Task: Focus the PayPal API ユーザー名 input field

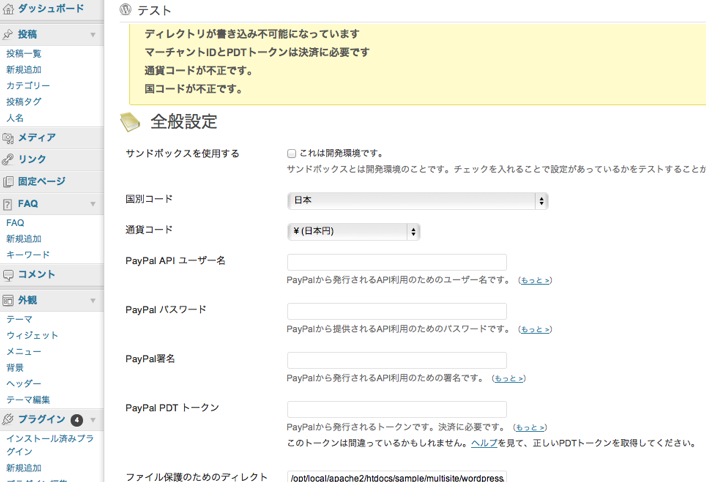Action: 396,263
